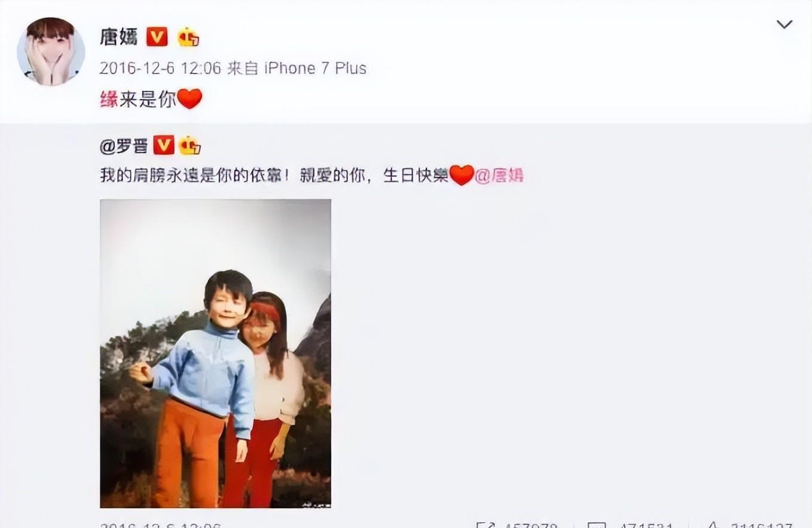
Task: Click the iPhone 7 Plus source link
Action: 315,68
